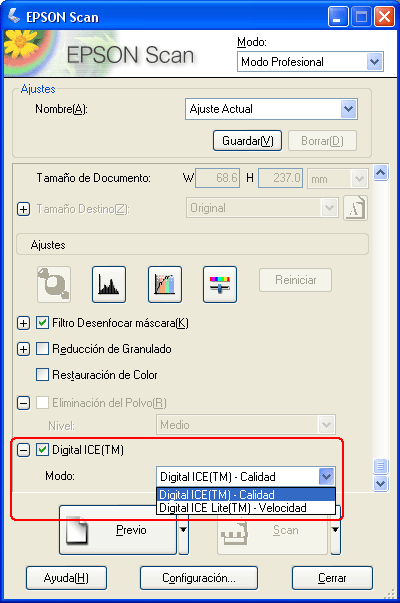The height and width of the screenshot is (603, 400).
Task: Open the Ajuste Actual name dropdown
Action: click(x=271, y=109)
